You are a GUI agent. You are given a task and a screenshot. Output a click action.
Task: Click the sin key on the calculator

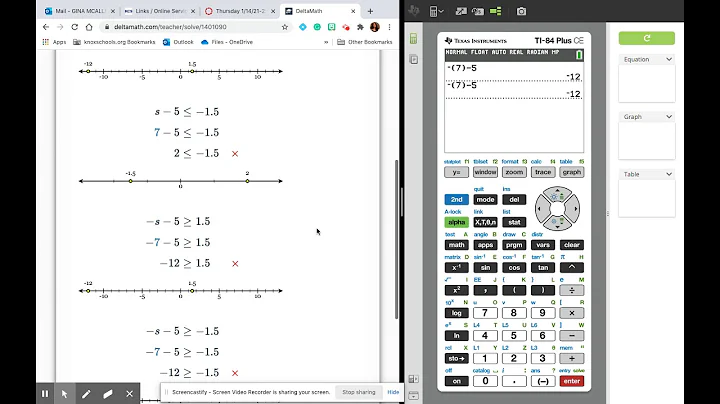(x=485, y=268)
